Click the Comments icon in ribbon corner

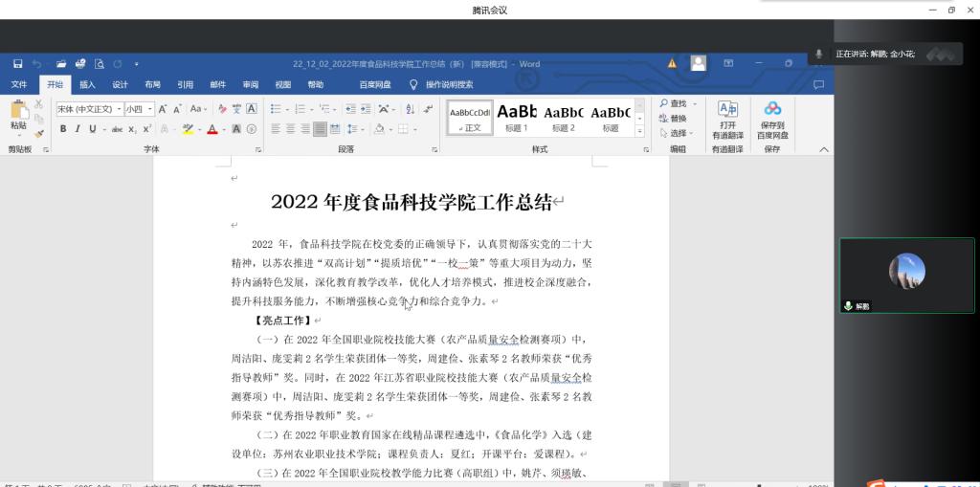tap(818, 84)
